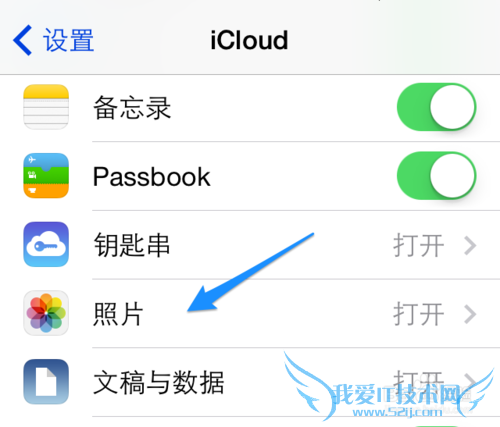Image resolution: width=500 pixels, height=427 pixels.
Task: Open 文稿与数据 via its chevron
Action: (470, 382)
